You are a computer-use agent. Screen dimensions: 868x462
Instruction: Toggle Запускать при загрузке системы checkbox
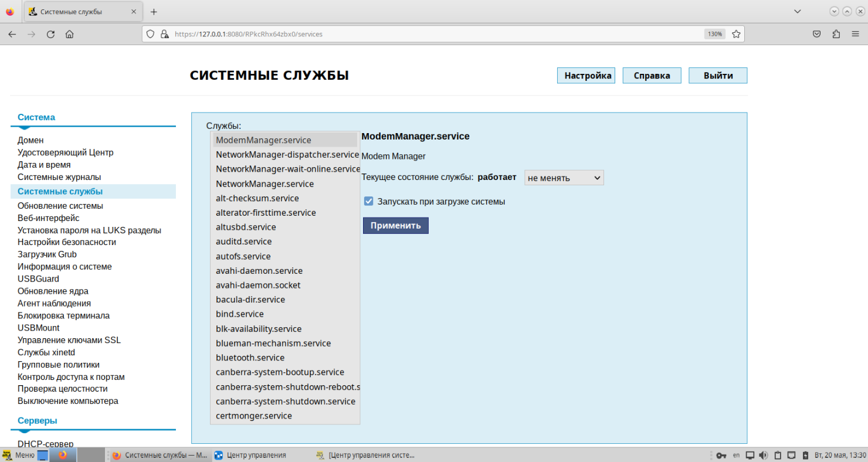[368, 201]
